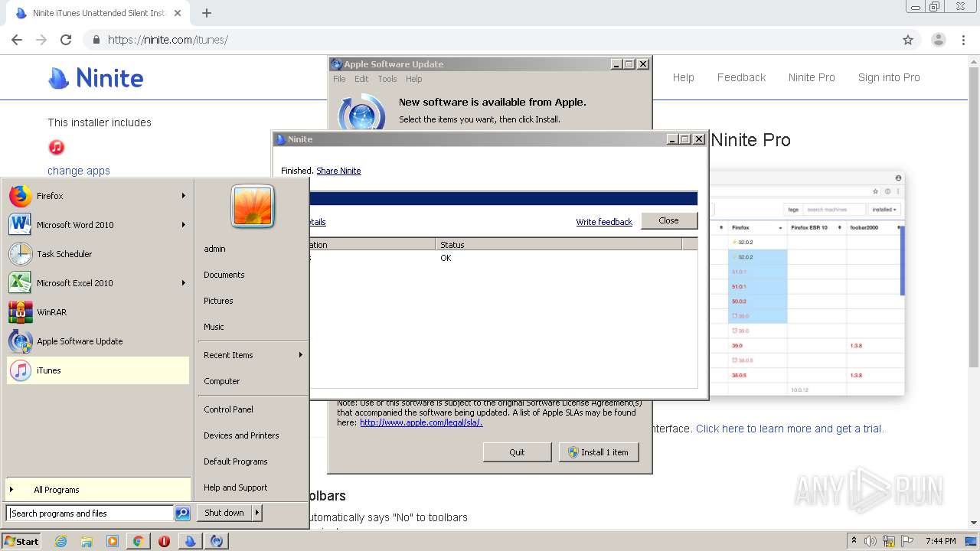Select the Ninite iTunes browser tab

point(97,13)
